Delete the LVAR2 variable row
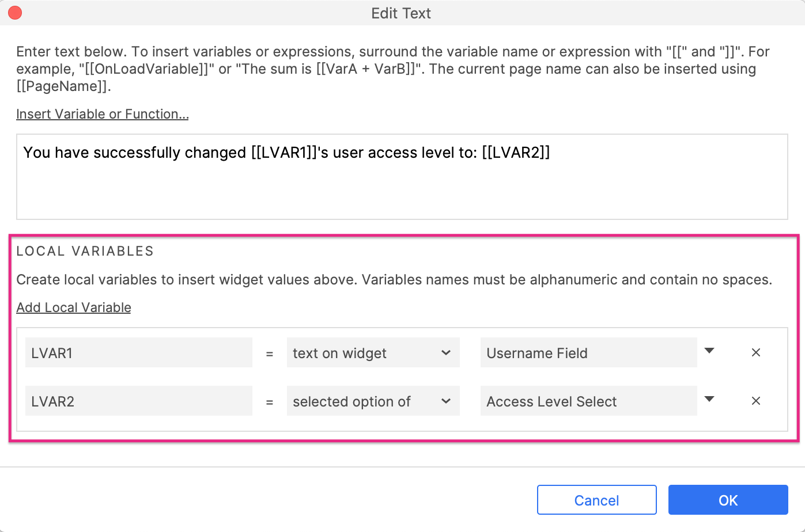 click(x=756, y=401)
